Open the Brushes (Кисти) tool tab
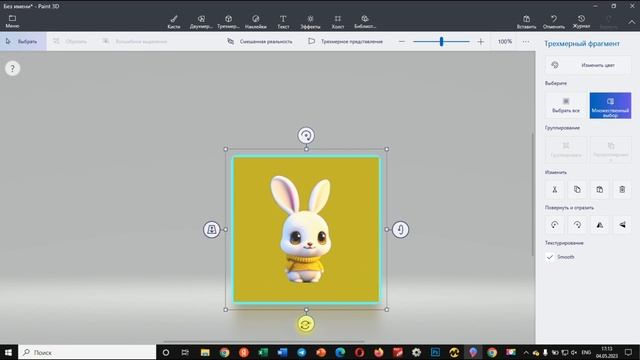640x360 pixels. click(174, 22)
